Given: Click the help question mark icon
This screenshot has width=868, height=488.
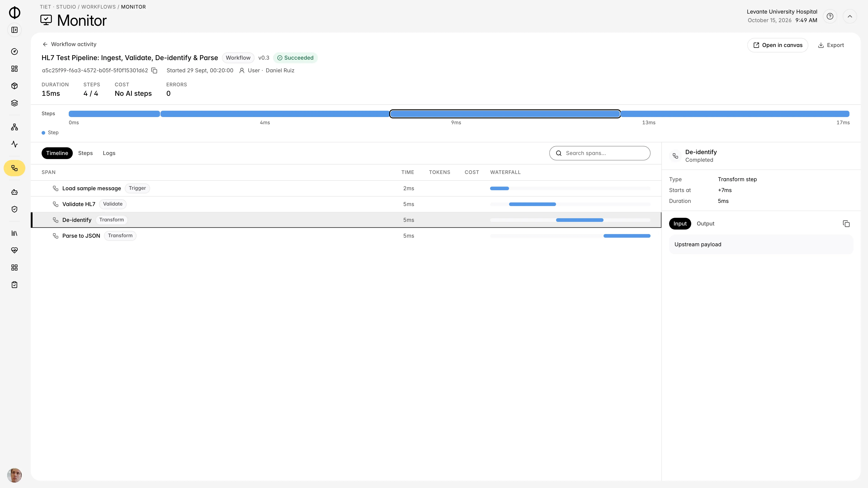Looking at the screenshot, I should pyautogui.click(x=830, y=16).
